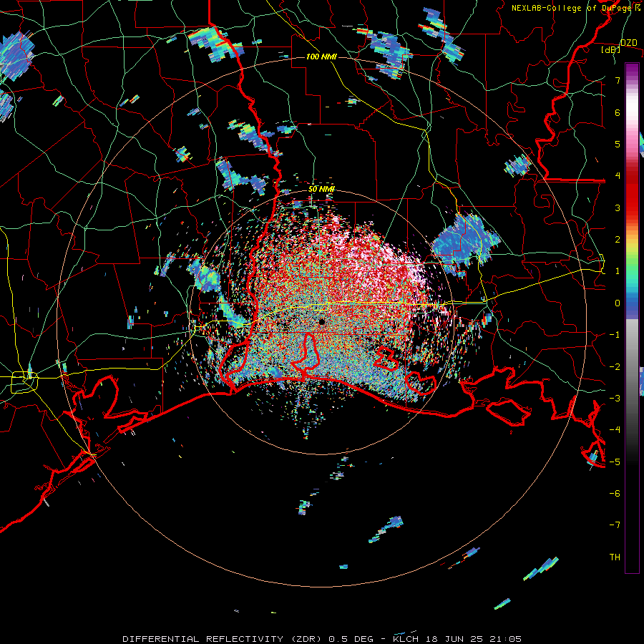Select the 3 dB scale tick label
Image resolution: width=644 pixels, height=644 pixels.
pyautogui.click(x=618, y=208)
